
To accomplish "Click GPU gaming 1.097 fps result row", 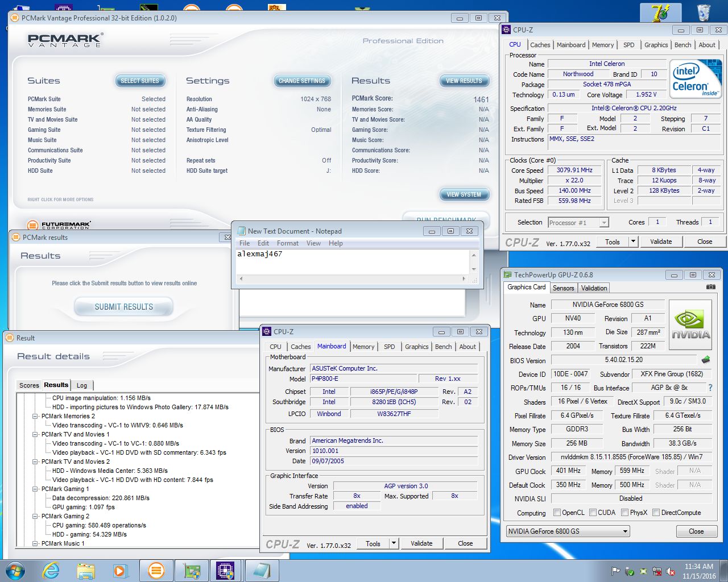I will [84, 507].
